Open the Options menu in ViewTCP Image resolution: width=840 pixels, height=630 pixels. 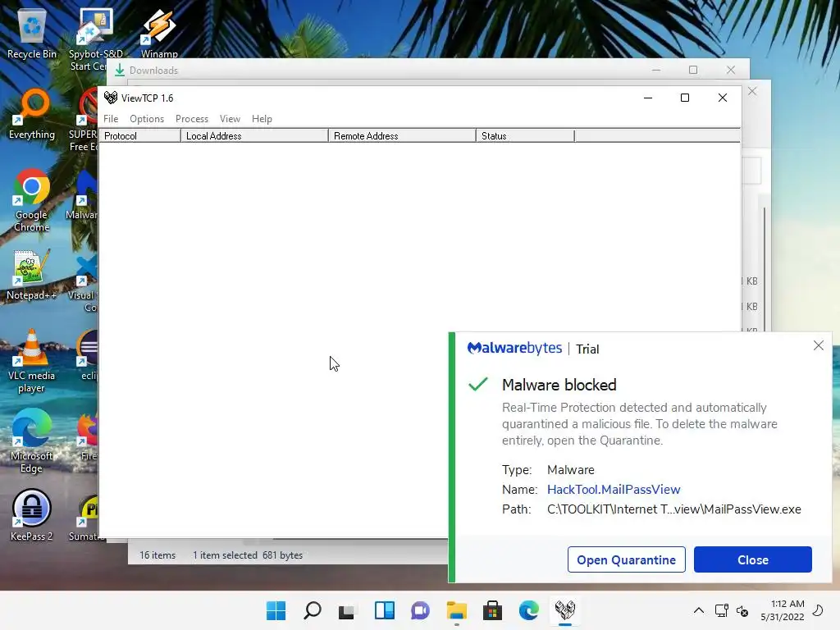tap(147, 119)
